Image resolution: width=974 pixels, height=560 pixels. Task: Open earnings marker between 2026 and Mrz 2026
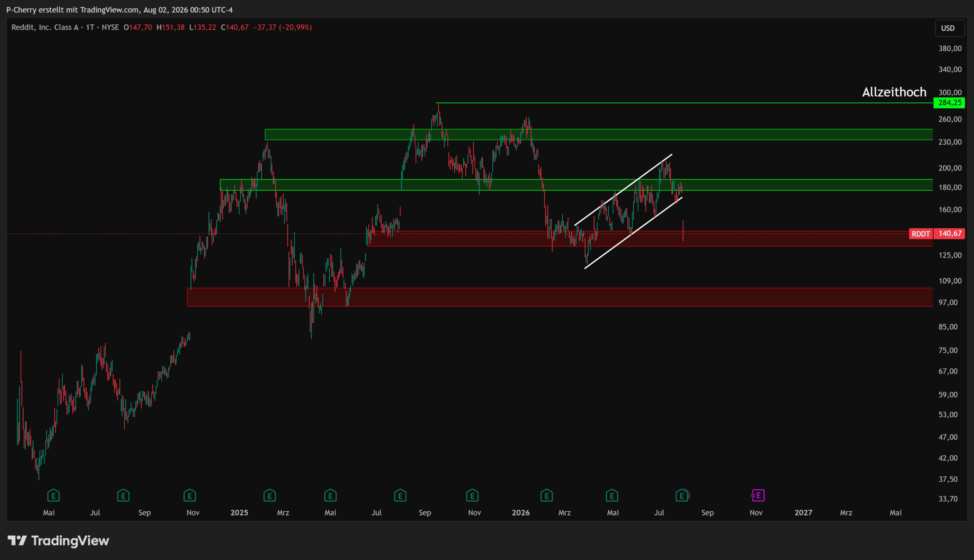click(x=546, y=495)
